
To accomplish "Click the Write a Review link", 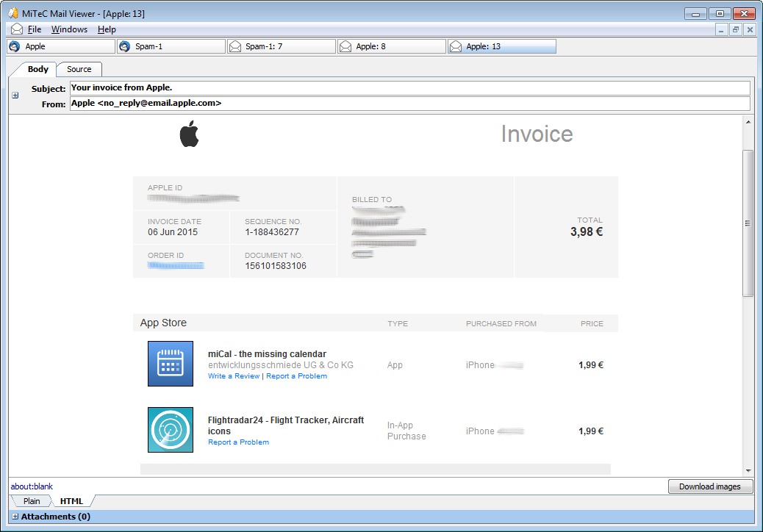I will click(x=234, y=376).
